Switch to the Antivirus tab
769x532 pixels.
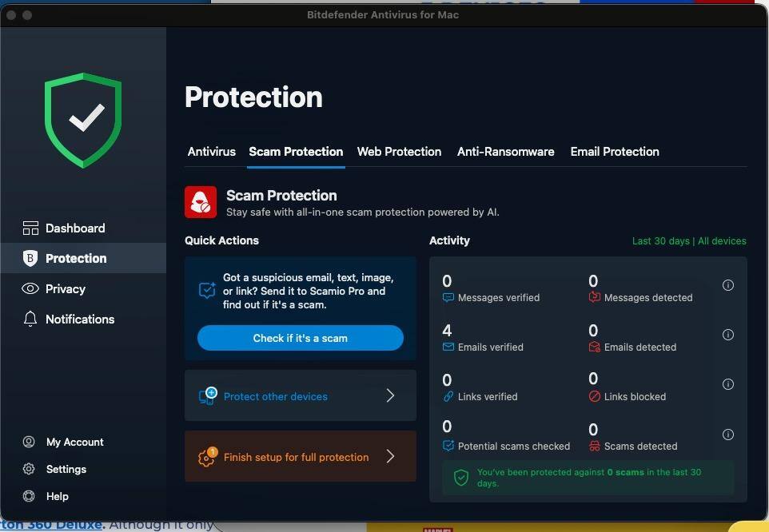tap(211, 152)
